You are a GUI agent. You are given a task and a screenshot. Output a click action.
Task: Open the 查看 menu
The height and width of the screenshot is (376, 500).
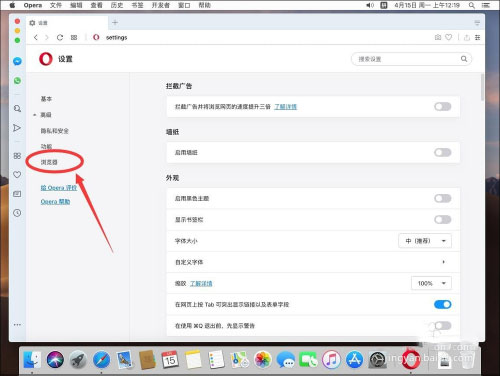(96, 5)
